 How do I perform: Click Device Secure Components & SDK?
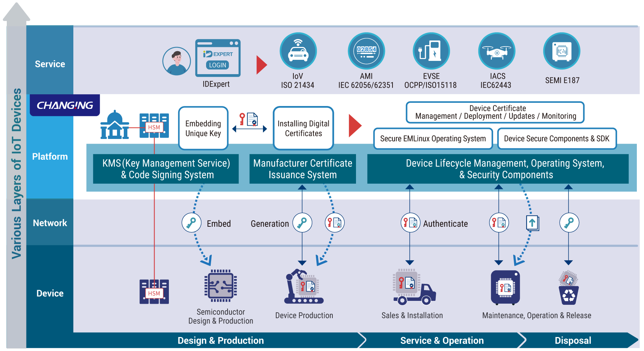(557, 139)
